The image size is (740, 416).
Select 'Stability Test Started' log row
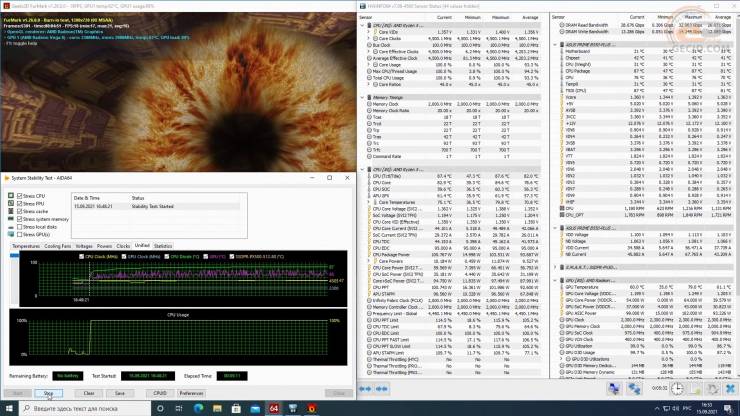[156, 206]
